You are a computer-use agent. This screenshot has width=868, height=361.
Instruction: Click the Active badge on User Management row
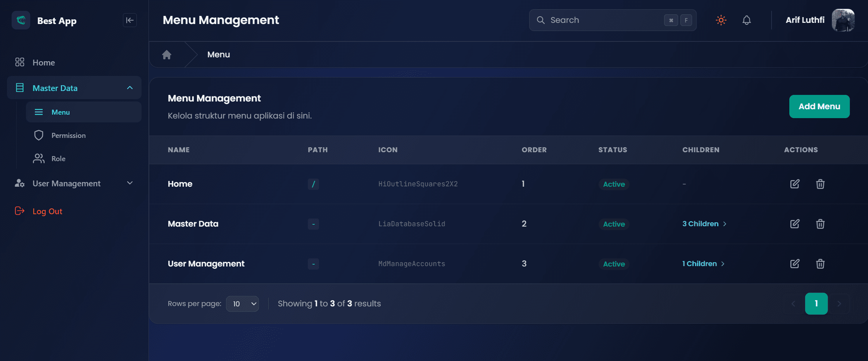click(614, 264)
